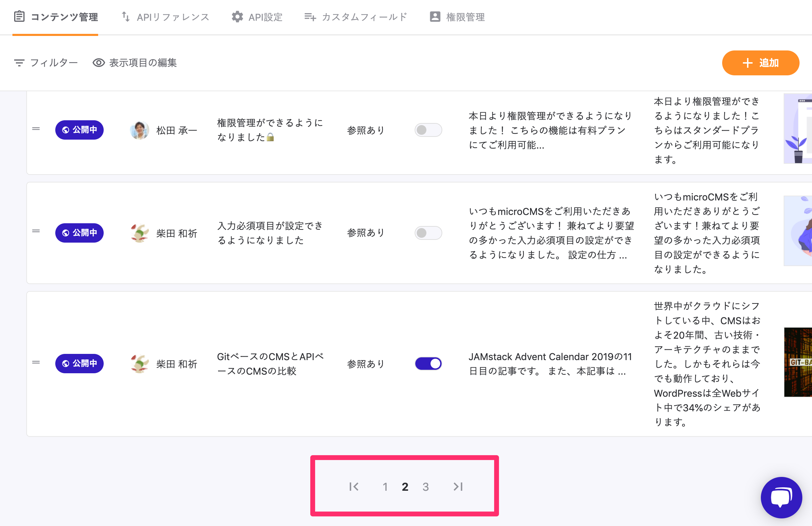Open the chat support bubble
This screenshot has height=526, width=812.
781,497
